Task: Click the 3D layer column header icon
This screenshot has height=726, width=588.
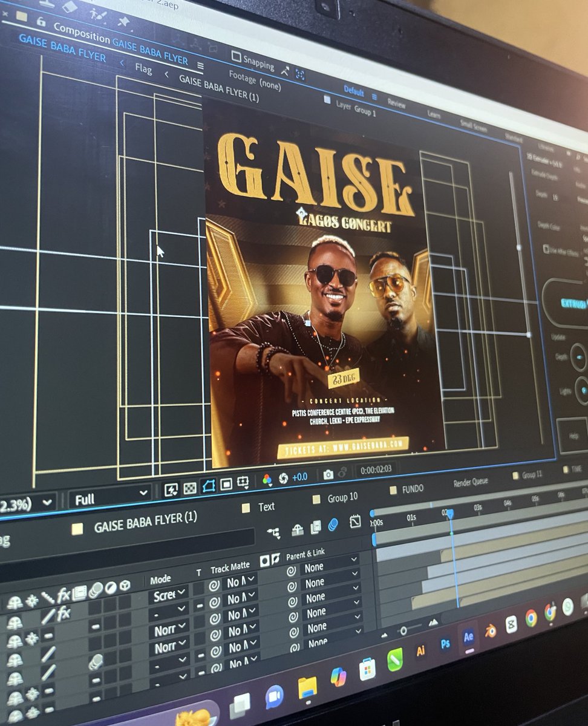Action: click(125, 586)
